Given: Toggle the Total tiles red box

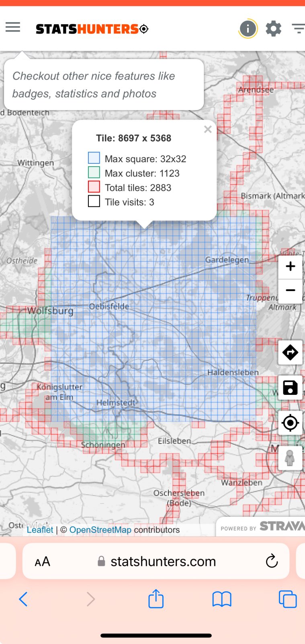Looking at the screenshot, I should click(x=94, y=187).
